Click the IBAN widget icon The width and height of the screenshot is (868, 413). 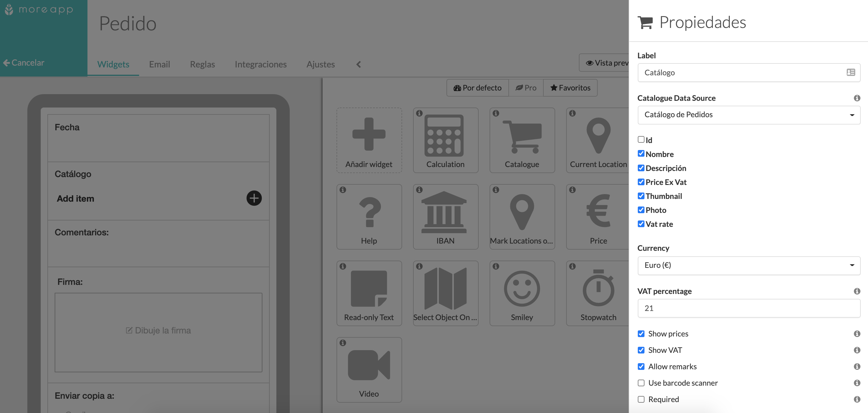[x=445, y=216]
